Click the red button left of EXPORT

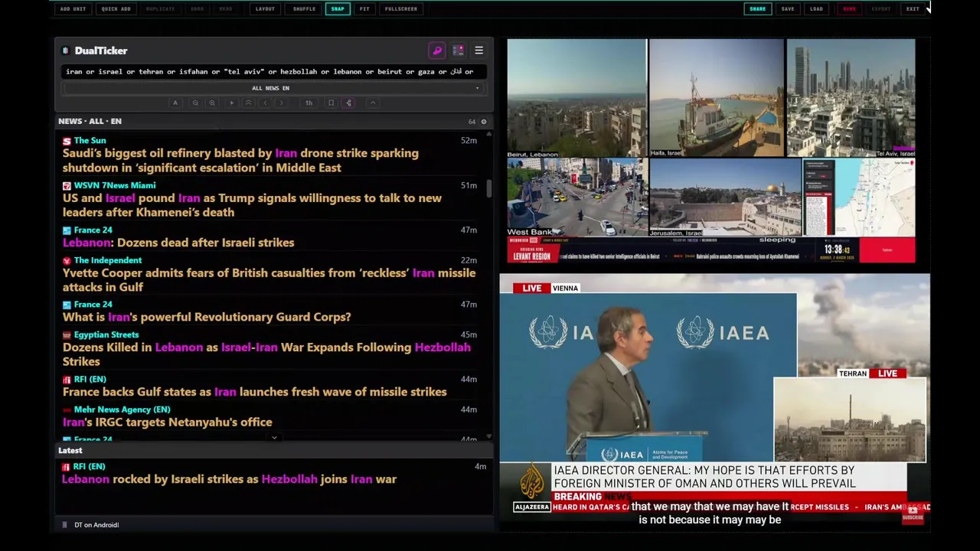point(849,8)
